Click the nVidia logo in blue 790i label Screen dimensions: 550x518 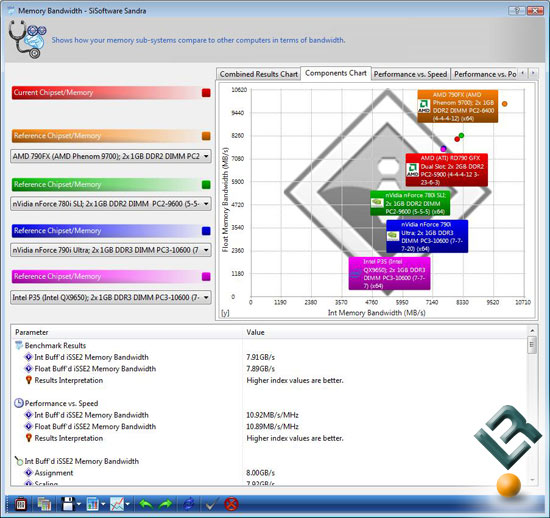click(x=393, y=236)
